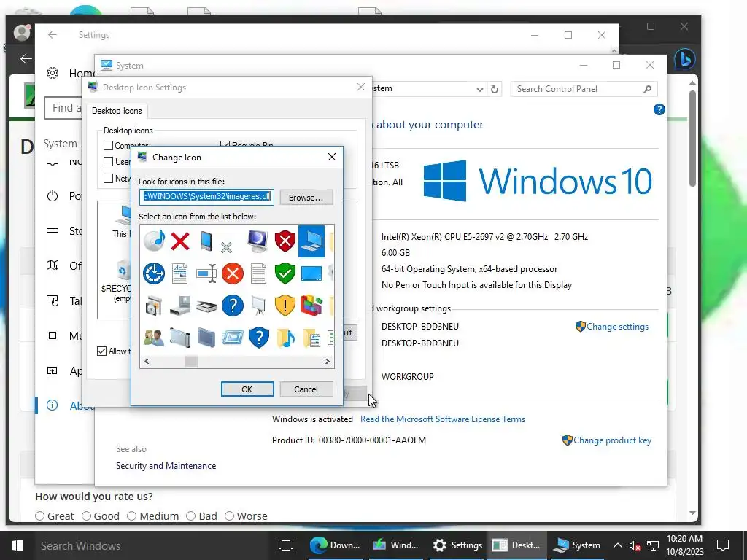Open Security and Maintenance link
Viewport: 747px width, 560px height.
166,466
